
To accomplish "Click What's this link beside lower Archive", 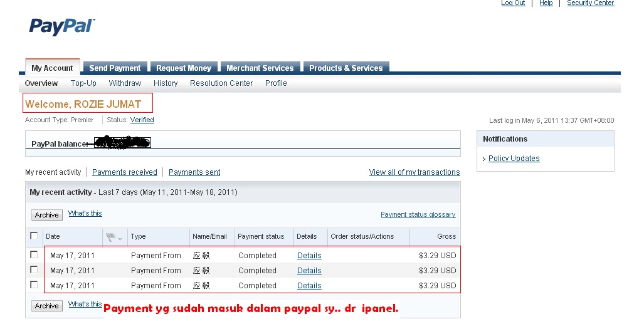I will click(85, 304).
